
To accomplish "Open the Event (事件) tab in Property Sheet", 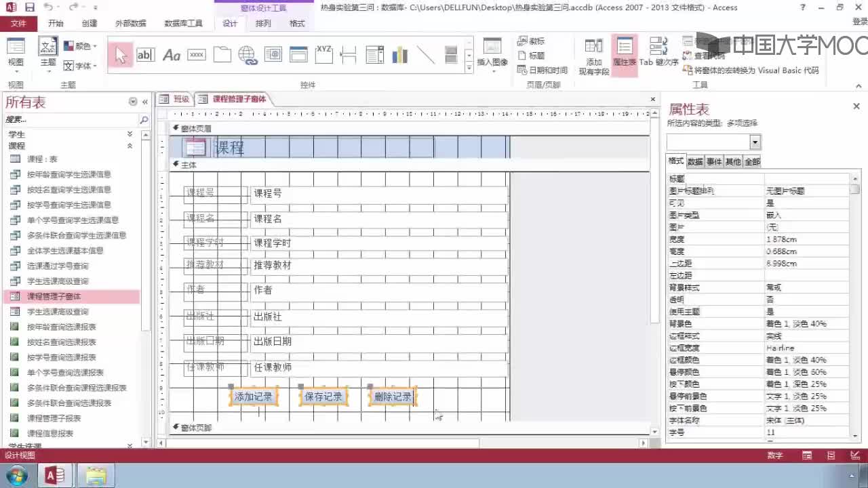I will point(714,161).
